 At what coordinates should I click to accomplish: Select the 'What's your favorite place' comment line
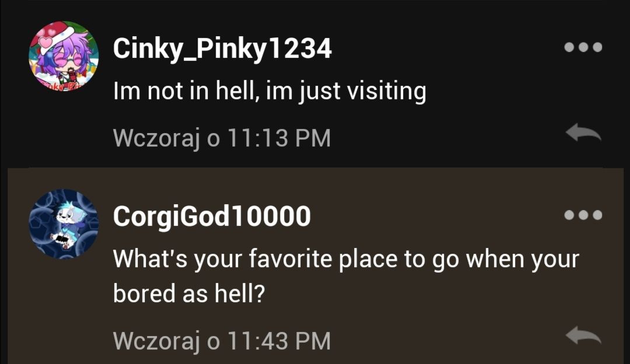pos(346,259)
